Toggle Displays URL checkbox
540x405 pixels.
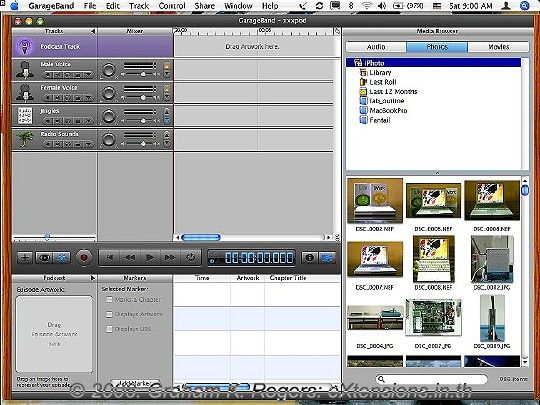point(109,329)
